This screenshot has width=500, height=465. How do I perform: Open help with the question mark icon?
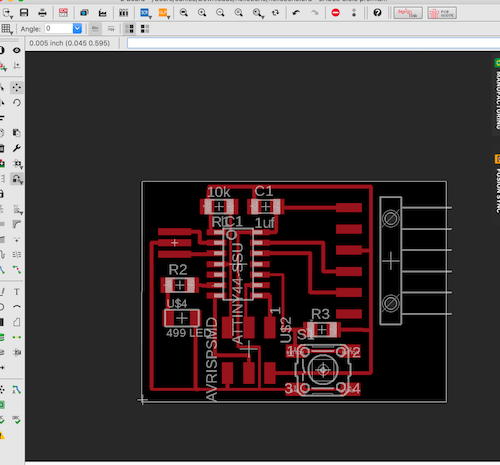(x=377, y=13)
